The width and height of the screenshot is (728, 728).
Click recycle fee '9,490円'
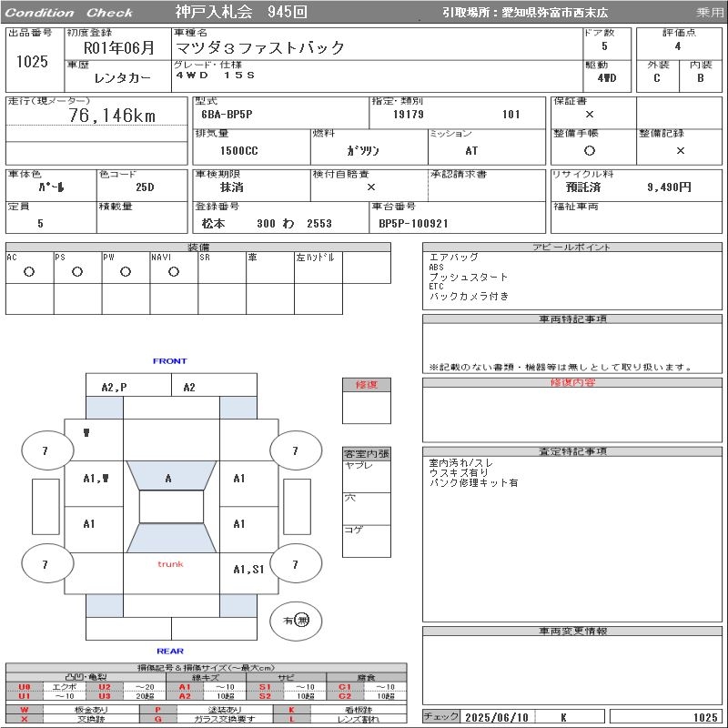(669, 187)
